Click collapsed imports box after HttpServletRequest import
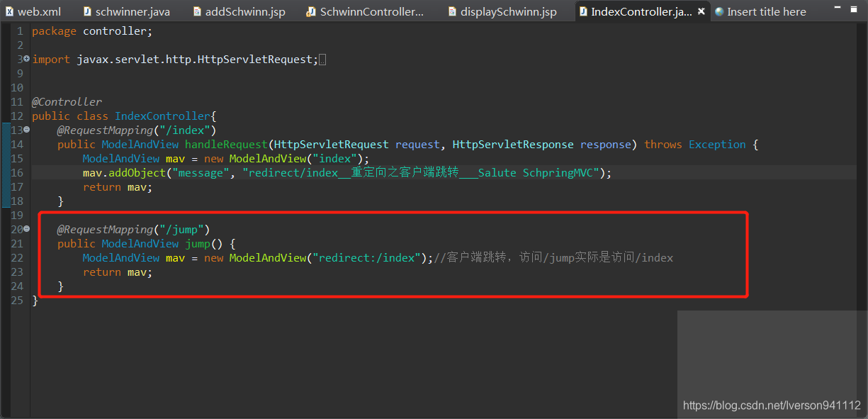The height and width of the screenshot is (419, 868). tap(322, 60)
